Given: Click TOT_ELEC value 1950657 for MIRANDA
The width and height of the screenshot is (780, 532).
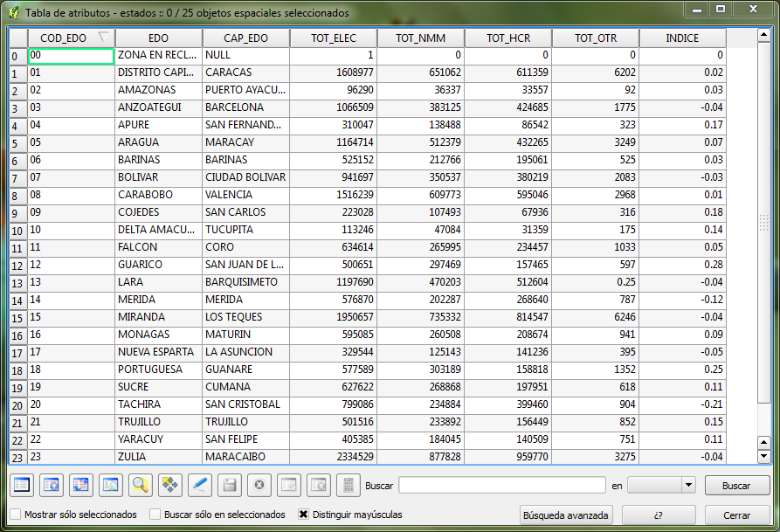Looking at the screenshot, I should pos(334,317).
